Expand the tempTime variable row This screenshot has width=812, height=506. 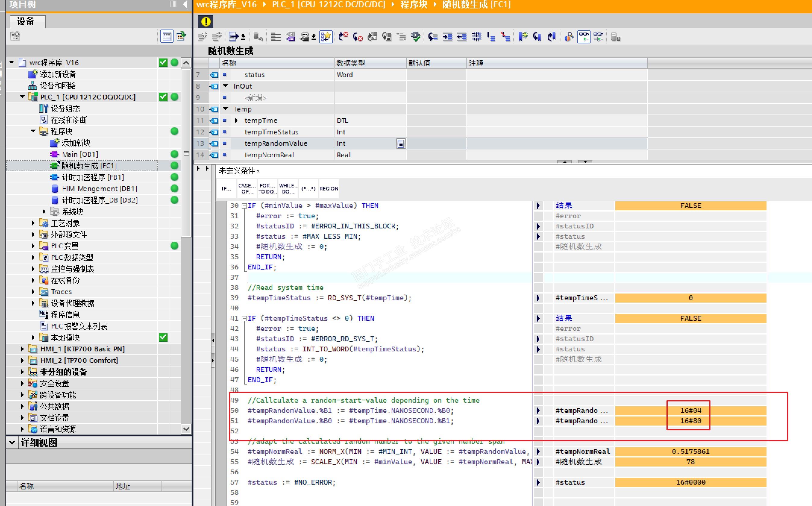click(x=236, y=121)
